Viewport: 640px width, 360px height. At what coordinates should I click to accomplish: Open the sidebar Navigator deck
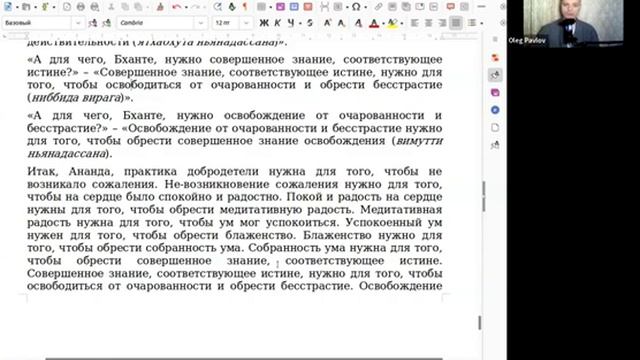(x=495, y=110)
